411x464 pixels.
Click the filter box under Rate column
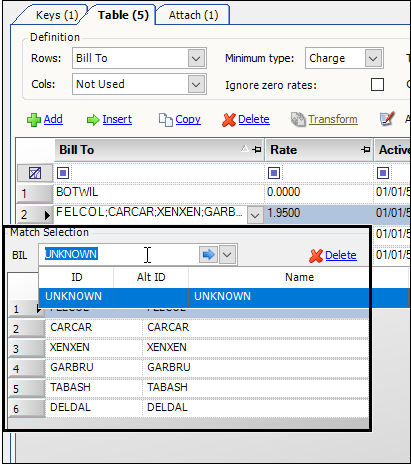pyautogui.click(x=274, y=173)
